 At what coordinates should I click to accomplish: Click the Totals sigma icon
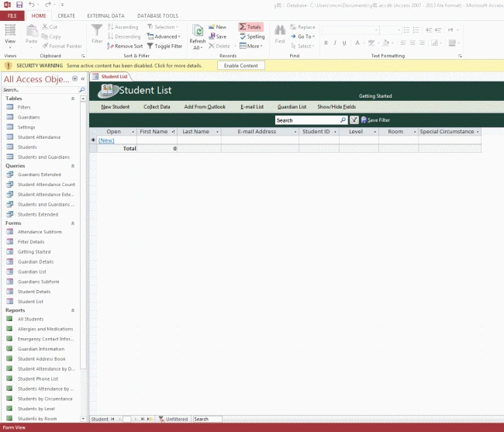point(243,26)
